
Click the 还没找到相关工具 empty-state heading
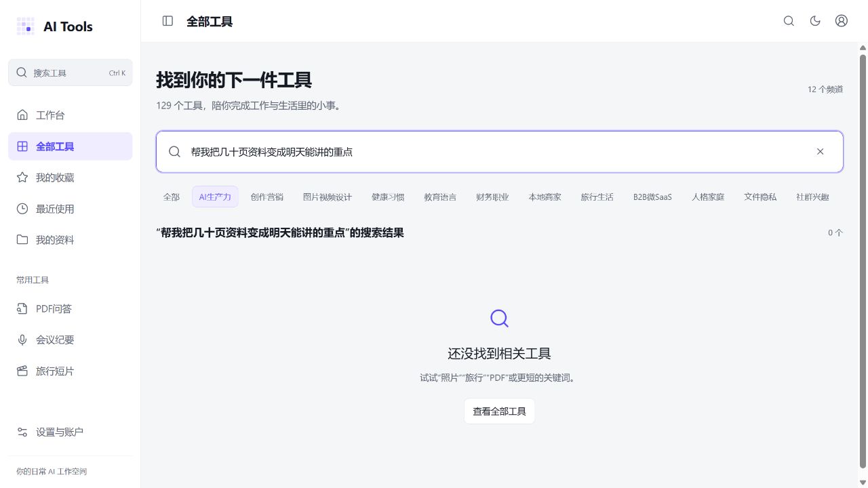(500, 354)
